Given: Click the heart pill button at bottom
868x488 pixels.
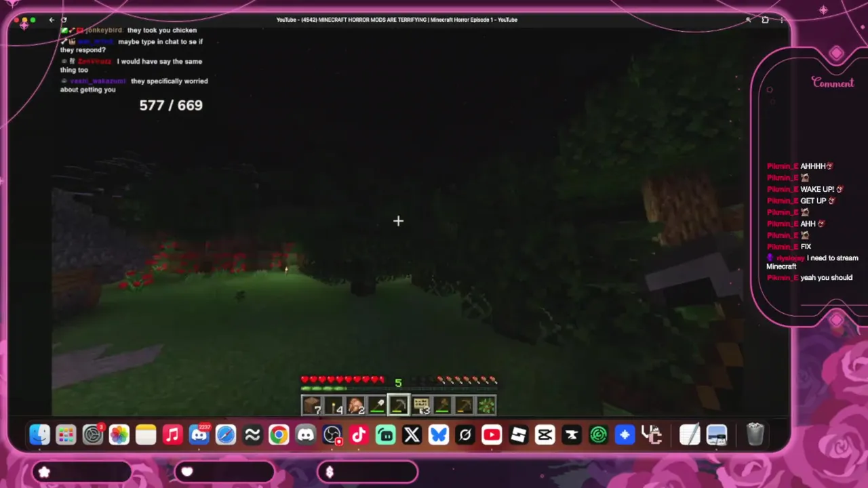Looking at the screenshot, I should pyautogui.click(x=224, y=472).
